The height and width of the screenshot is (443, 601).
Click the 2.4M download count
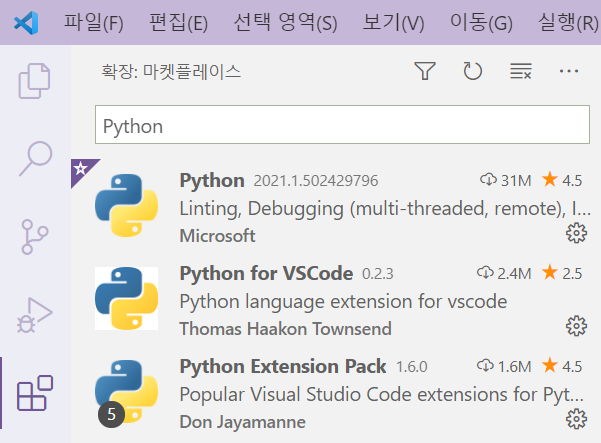[x=504, y=273]
